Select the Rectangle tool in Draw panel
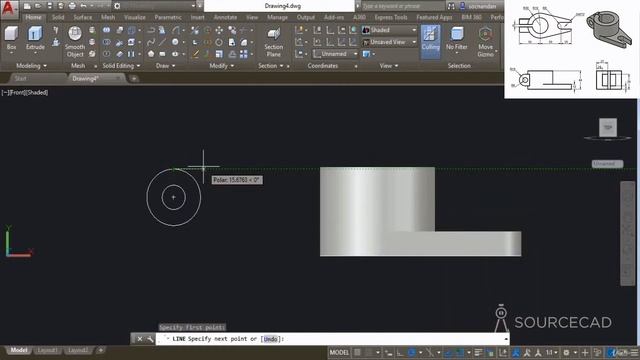This screenshot has width=640, height=360. pyautogui.click(x=162, y=54)
